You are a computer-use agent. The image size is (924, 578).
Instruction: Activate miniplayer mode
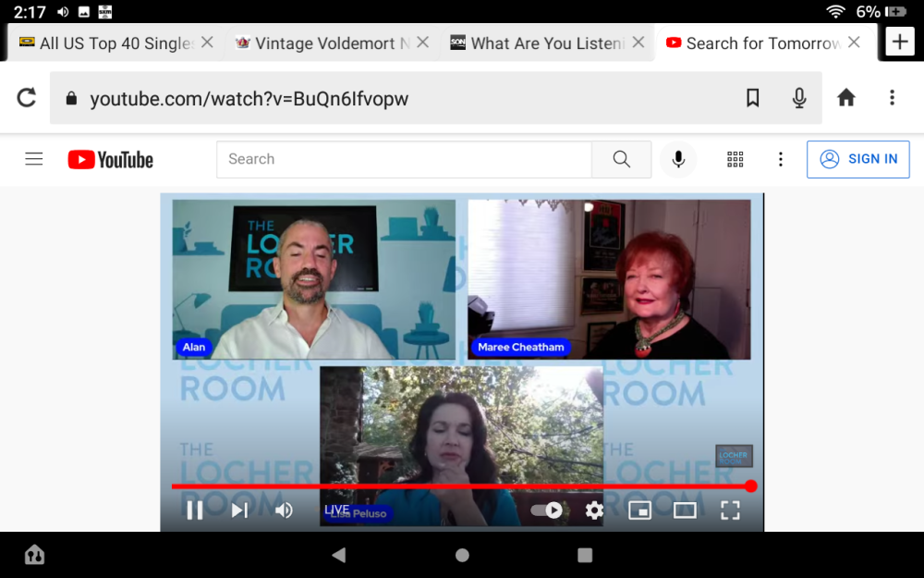639,510
